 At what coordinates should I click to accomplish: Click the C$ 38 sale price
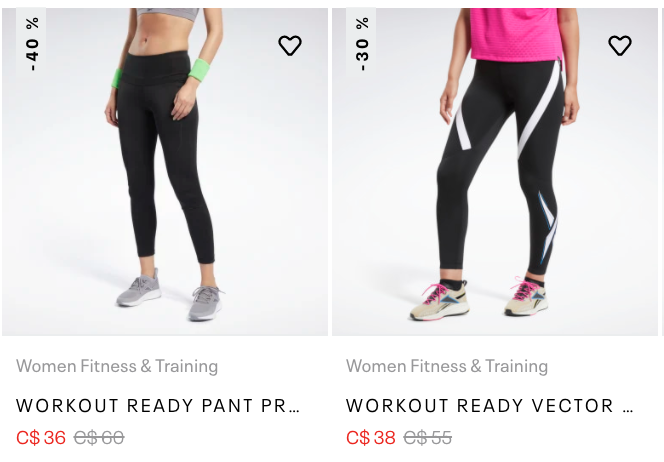[x=371, y=437]
